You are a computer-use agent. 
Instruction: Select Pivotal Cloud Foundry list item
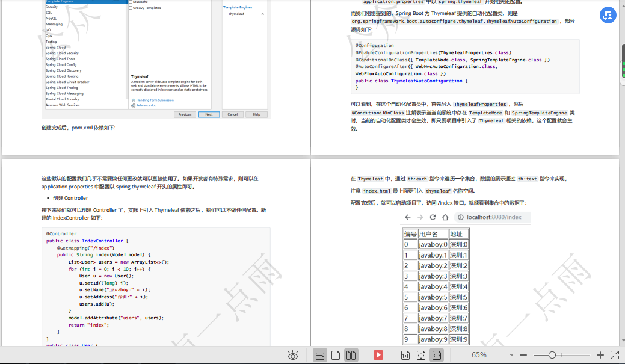(62, 99)
